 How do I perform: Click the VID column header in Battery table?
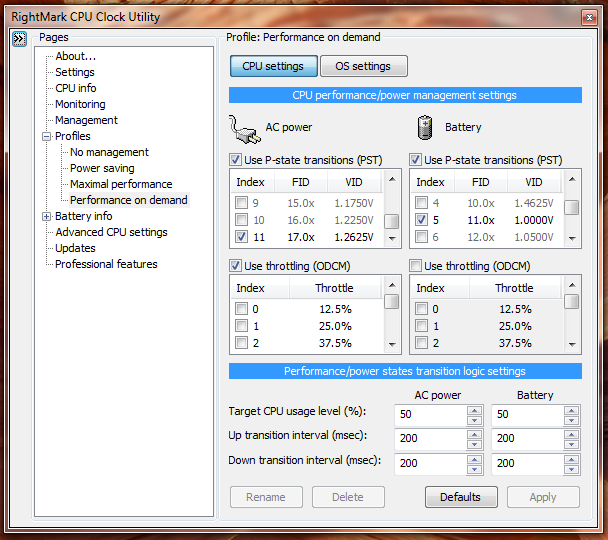(534, 182)
